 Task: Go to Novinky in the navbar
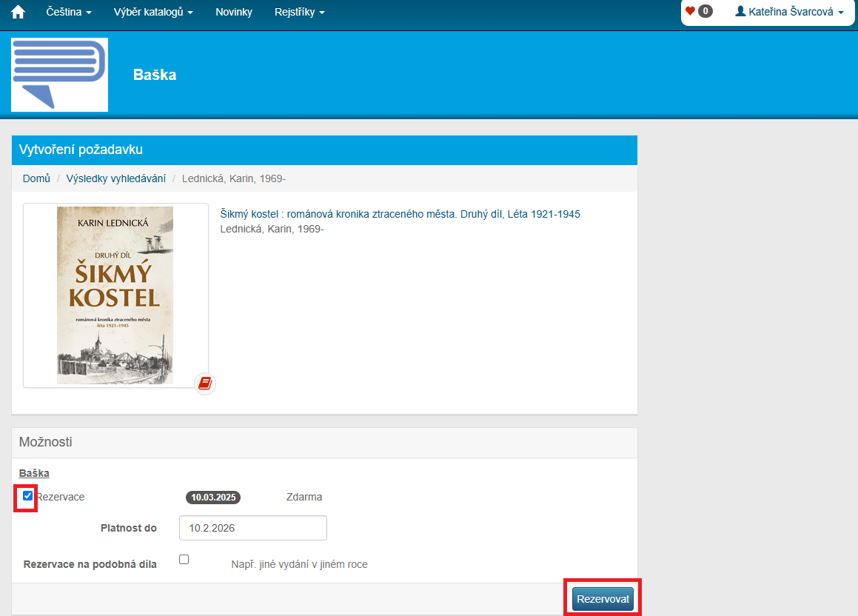[234, 12]
